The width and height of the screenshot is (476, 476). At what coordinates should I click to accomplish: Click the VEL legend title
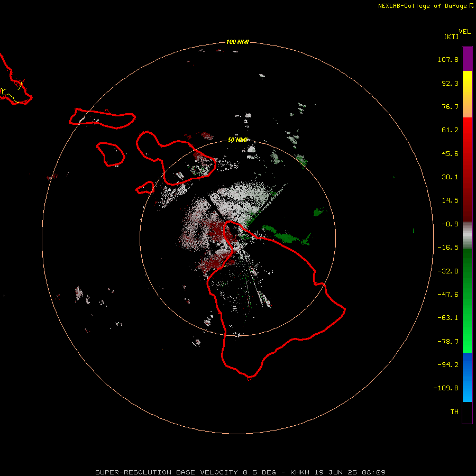tap(464, 32)
